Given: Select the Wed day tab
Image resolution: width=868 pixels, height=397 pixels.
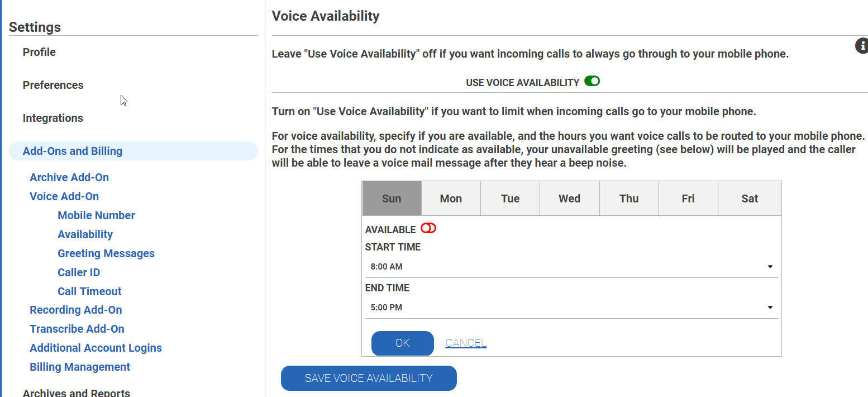Looking at the screenshot, I should 569,198.
